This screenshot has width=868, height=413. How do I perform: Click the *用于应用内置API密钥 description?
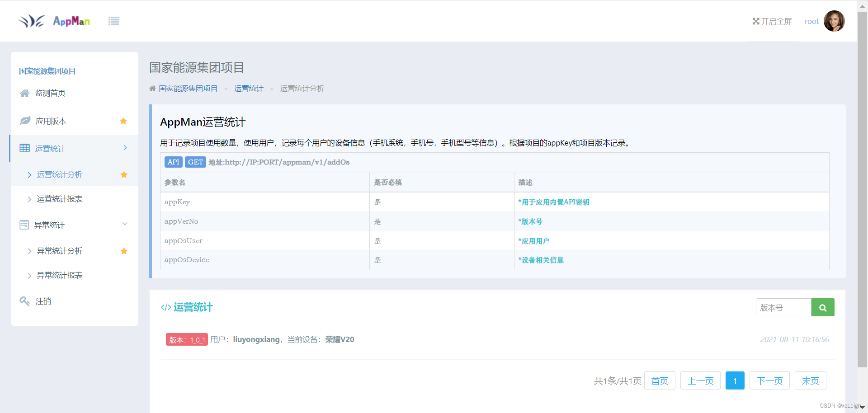click(554, 202)
